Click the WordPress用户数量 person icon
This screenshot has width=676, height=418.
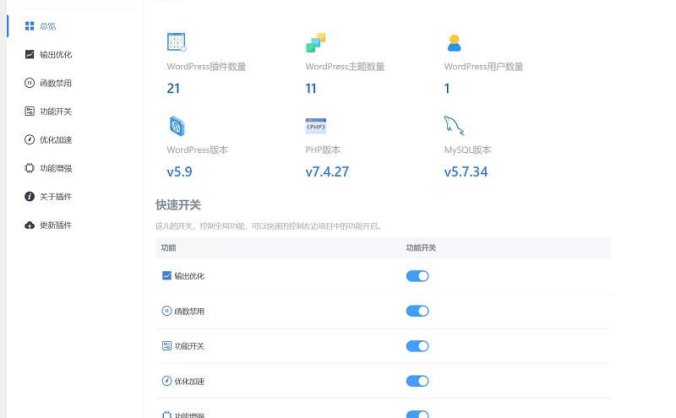click(x=454, y=43)
